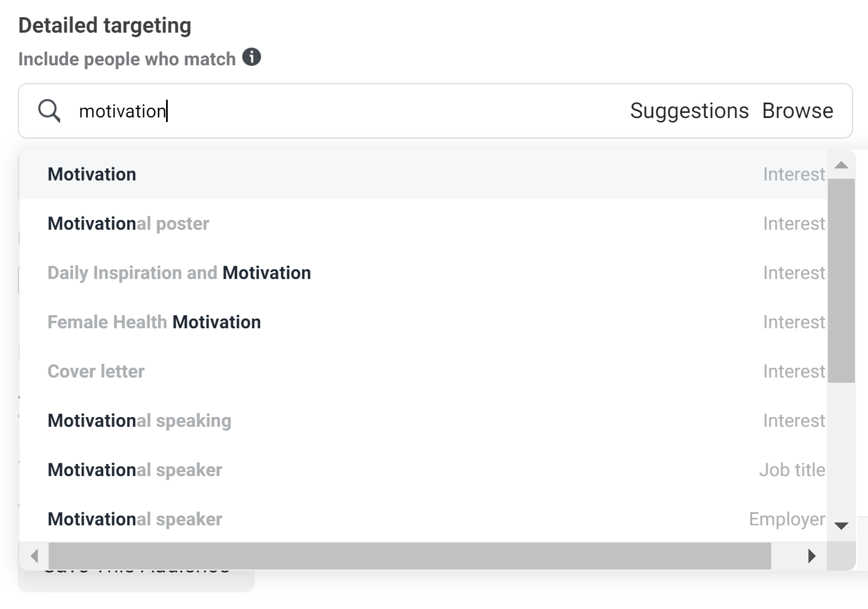Click the vertical scrollbar thumb

[x=841, y=281]
